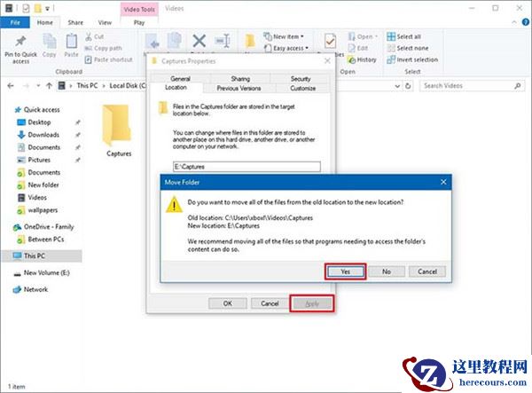Switch to the View ribbon tab
532x393 pixels.
(105, 22)
